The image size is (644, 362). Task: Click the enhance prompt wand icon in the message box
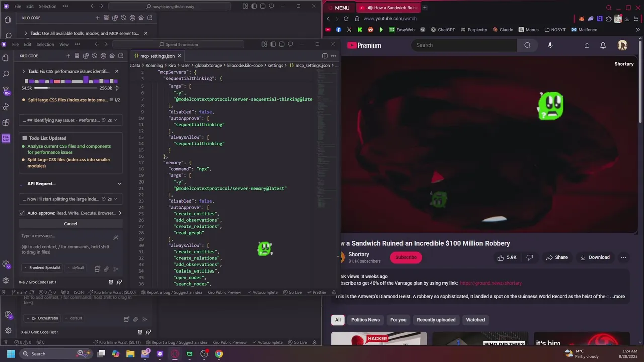tap(116, 238)
